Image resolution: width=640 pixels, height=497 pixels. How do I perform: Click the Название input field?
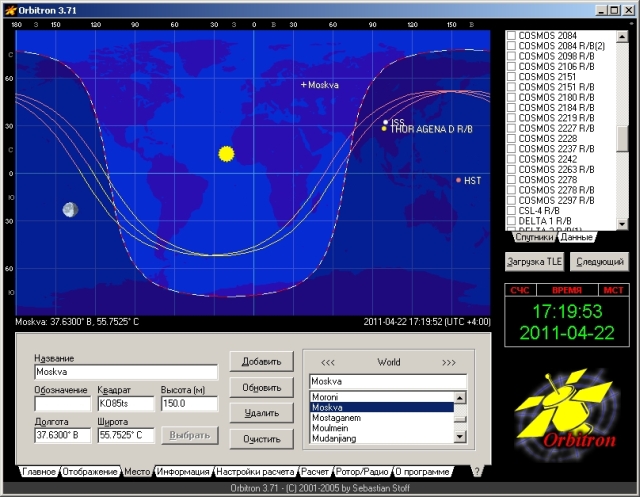[126, 372]
